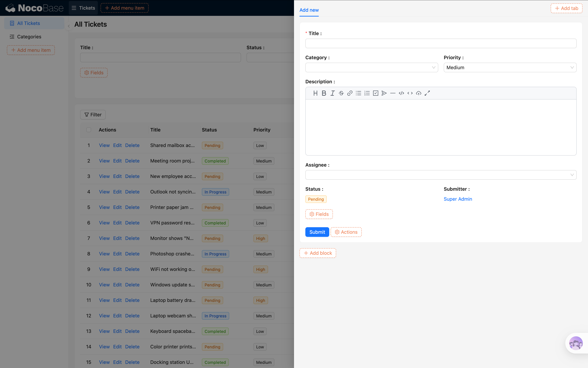Image resolution: width=588 pixels, height=368 pixels.
Task: Click into the Title input field
Action: pos(440,43)
